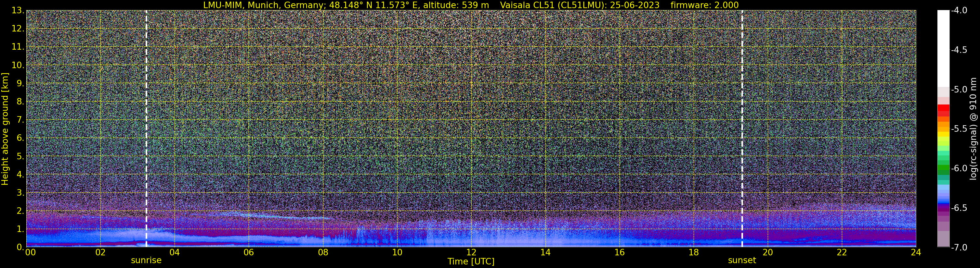This screenshot has height=268, width=980.
Task: Click the "2." height axis tick label
Action: tap(20, 211)
